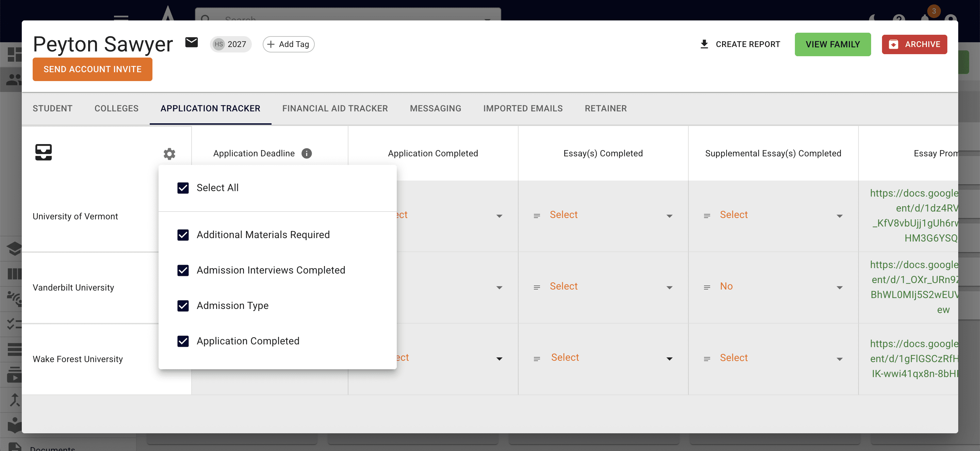This screenshot has height=451, width=980.
Task: Go to the Messaging tab
Action: 436,109
